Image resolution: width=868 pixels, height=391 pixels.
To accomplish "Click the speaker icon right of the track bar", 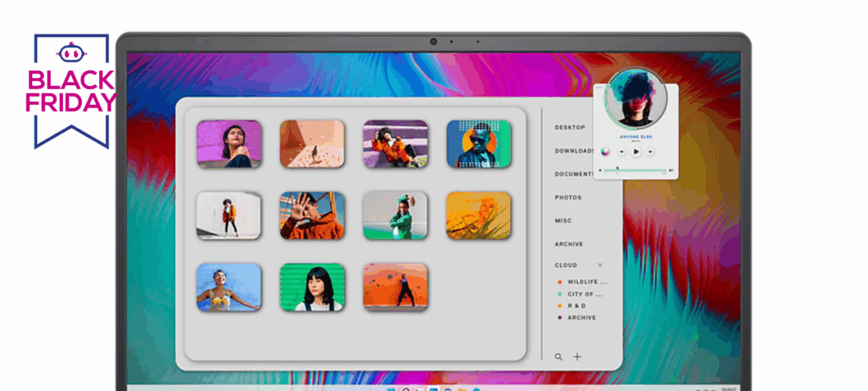I will (671, 170).
